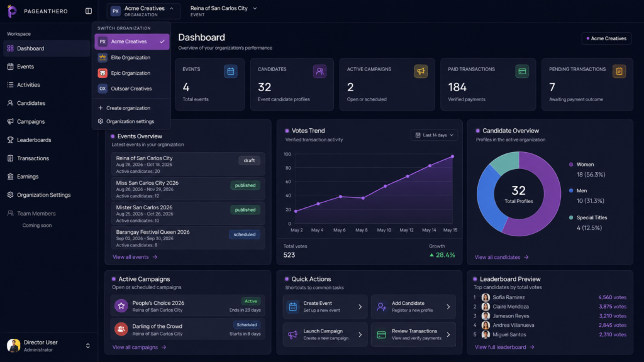Toggle the sidebar collapse icon
The height and width of the screenshot is (362, 644).
tap(88, 11)
